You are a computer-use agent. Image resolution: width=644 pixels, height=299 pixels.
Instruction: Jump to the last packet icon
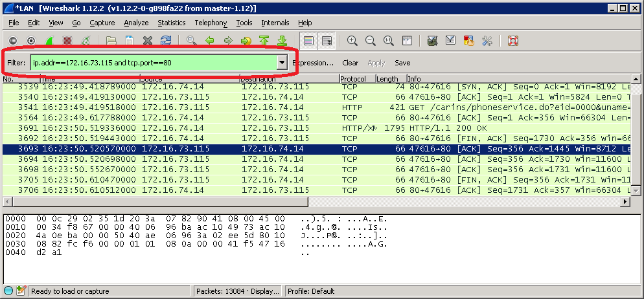point(282,41)
